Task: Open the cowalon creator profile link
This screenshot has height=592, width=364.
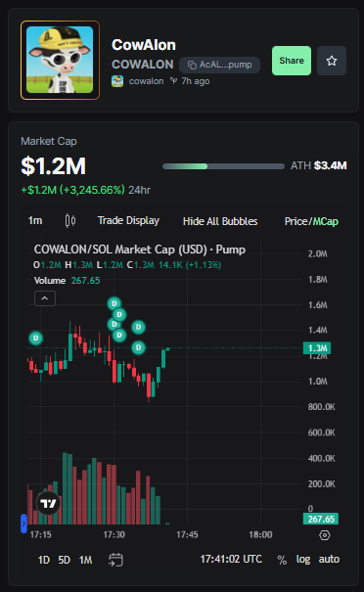Action: [x=146, y=81]
